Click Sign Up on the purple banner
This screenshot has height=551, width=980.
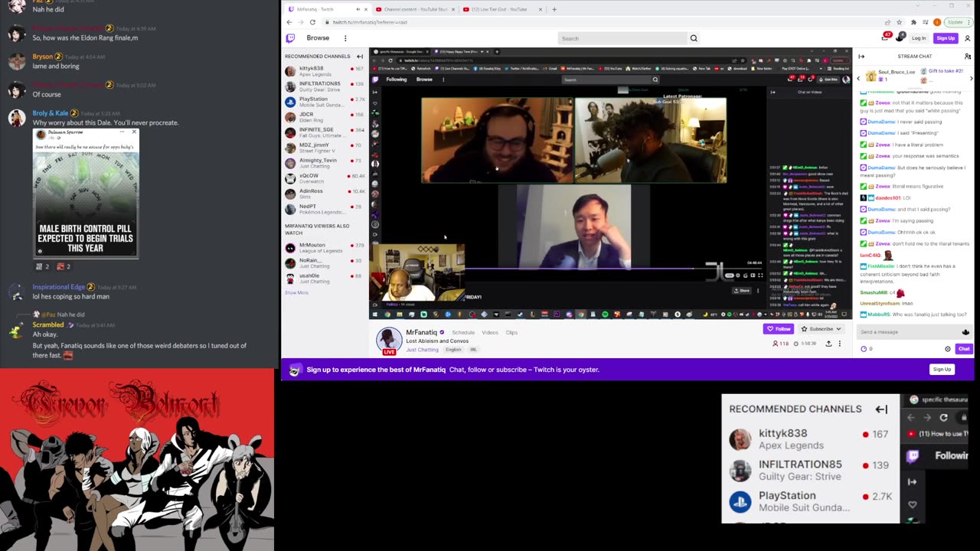coord(942,370)
